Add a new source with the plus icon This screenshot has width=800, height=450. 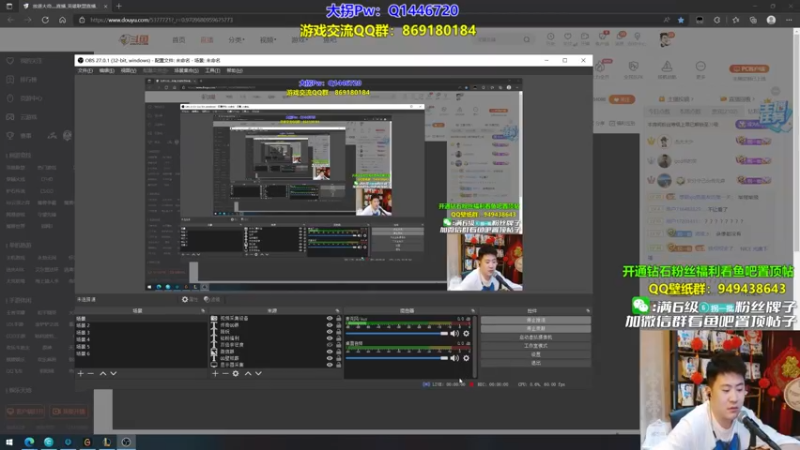coord(215,373)
